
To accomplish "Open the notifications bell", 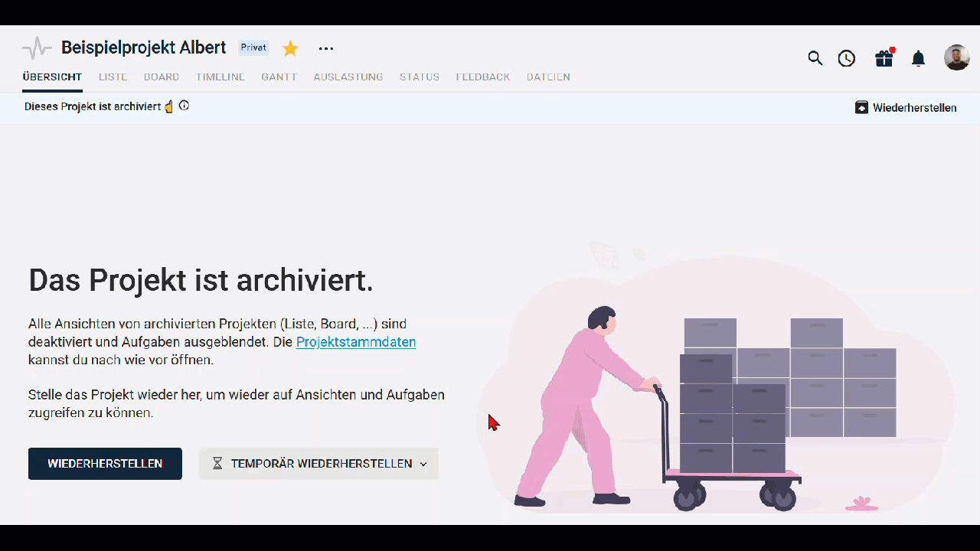I will (919, 58).
